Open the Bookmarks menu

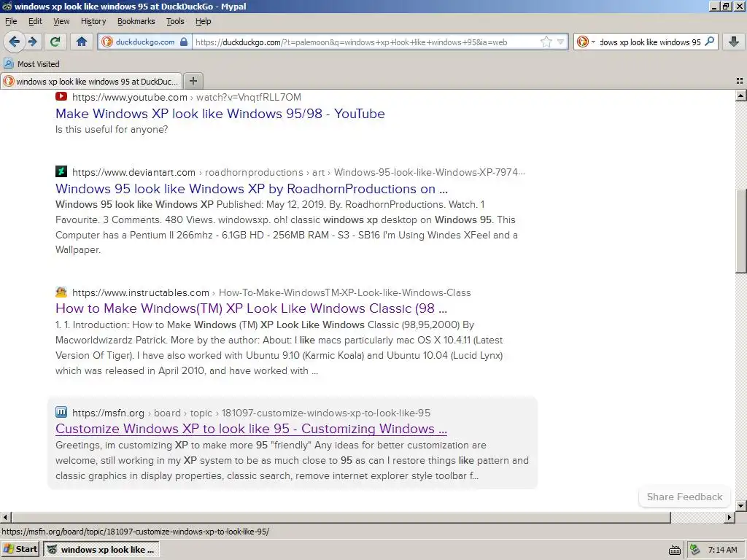coord(136,21)
